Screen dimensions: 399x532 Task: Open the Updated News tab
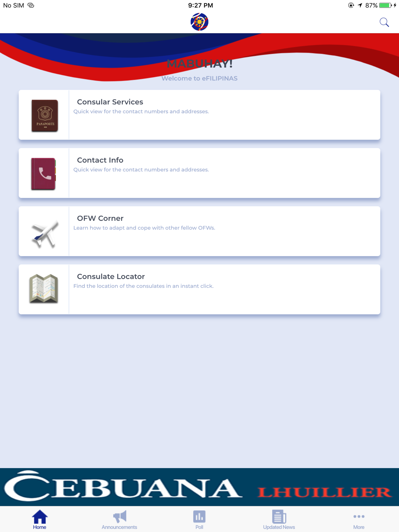point(279,520)
